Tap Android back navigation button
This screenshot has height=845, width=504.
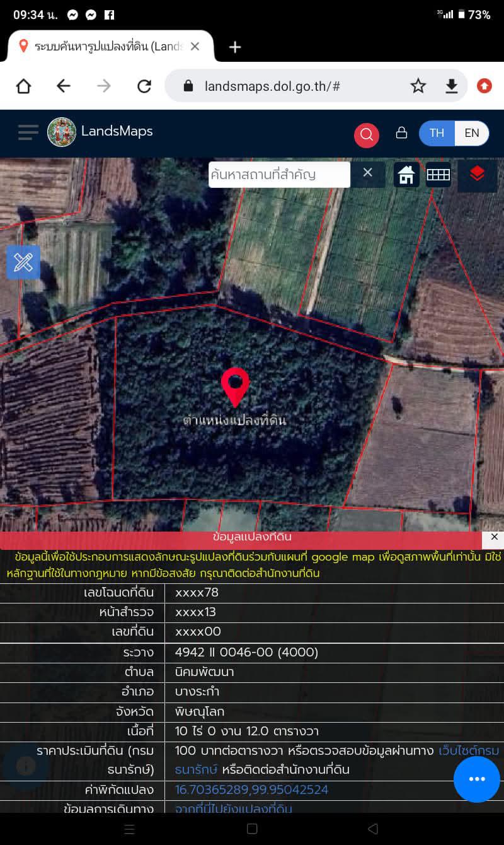(x=373, y=829)
